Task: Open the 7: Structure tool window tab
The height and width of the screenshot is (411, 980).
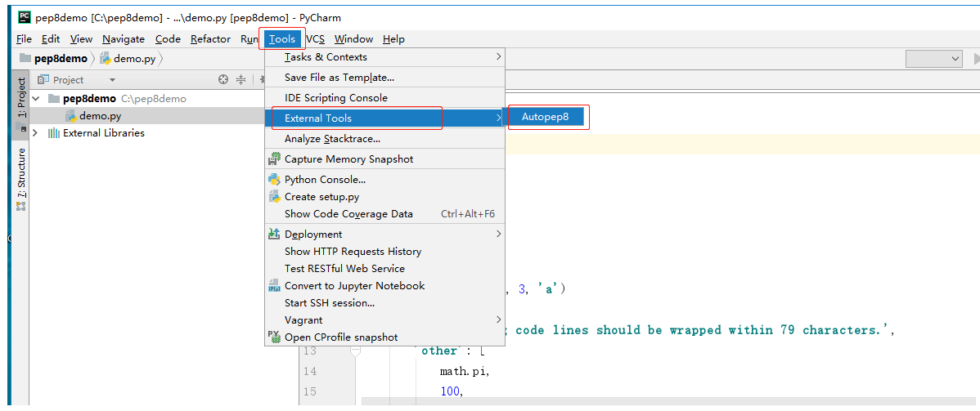Action: pos(21,173)
